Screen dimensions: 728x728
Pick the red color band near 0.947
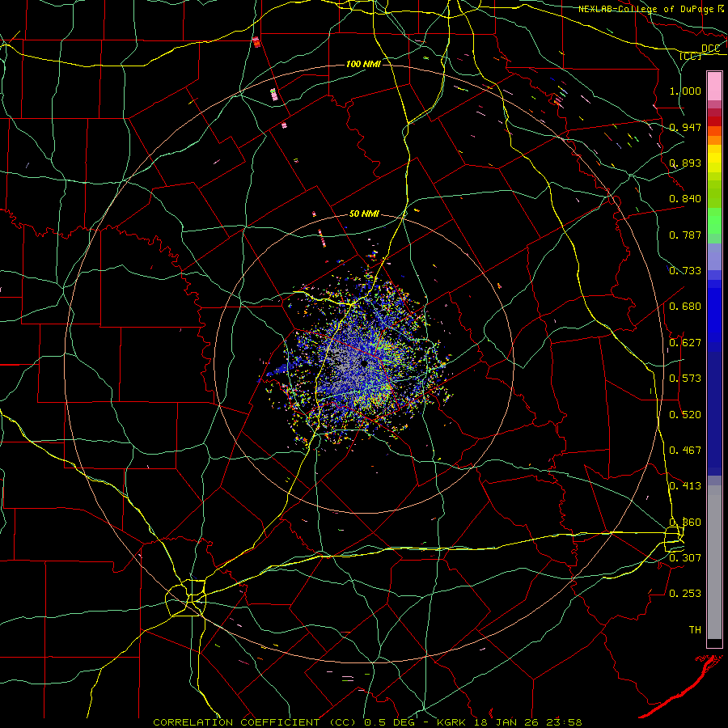714,121
